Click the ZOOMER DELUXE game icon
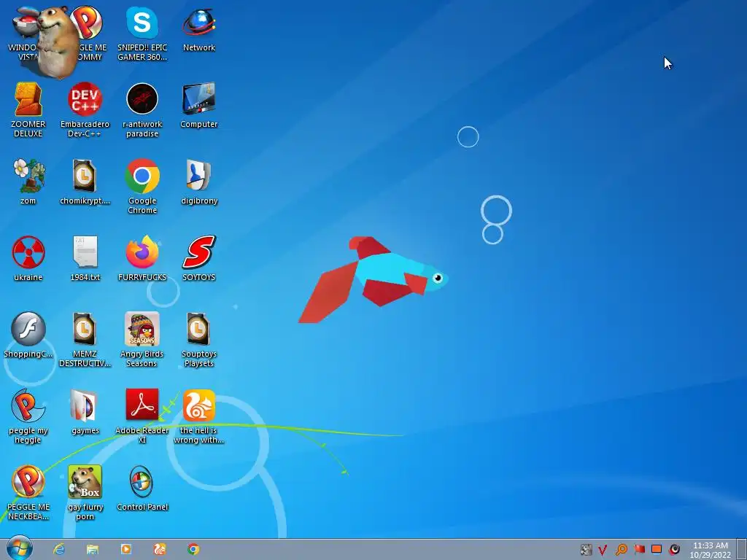This screenshot has height=560, width=747. 28,110
